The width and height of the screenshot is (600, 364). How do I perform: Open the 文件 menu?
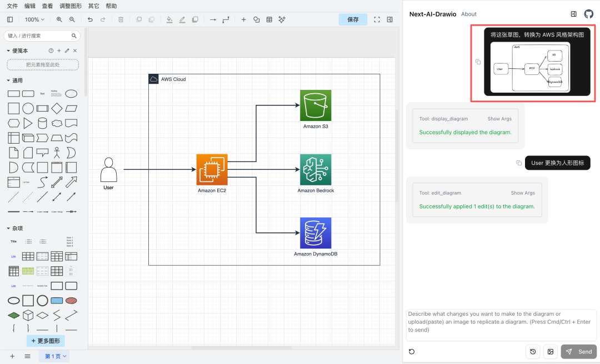pos(12,6)
